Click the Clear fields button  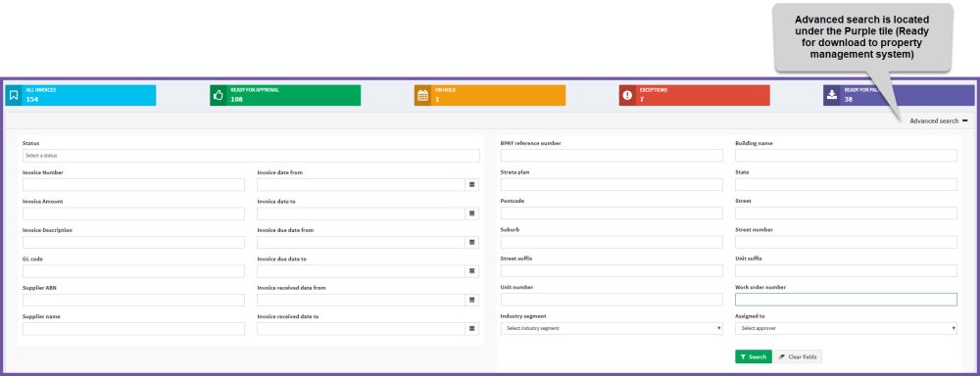pyautogui.click(x=798, y=356)
